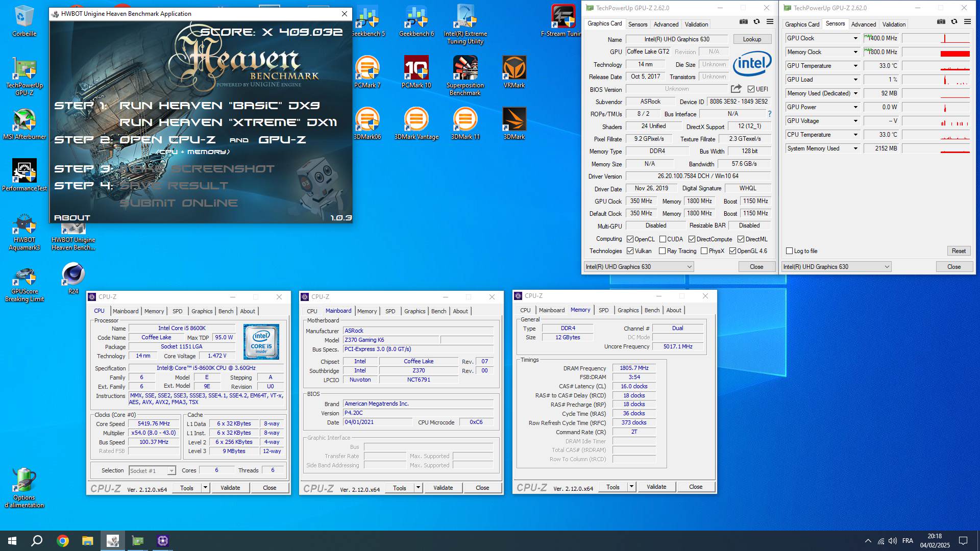Open About tab in CPU-Z Memory window
Viewport: 980px width, 551px height.
673,310
